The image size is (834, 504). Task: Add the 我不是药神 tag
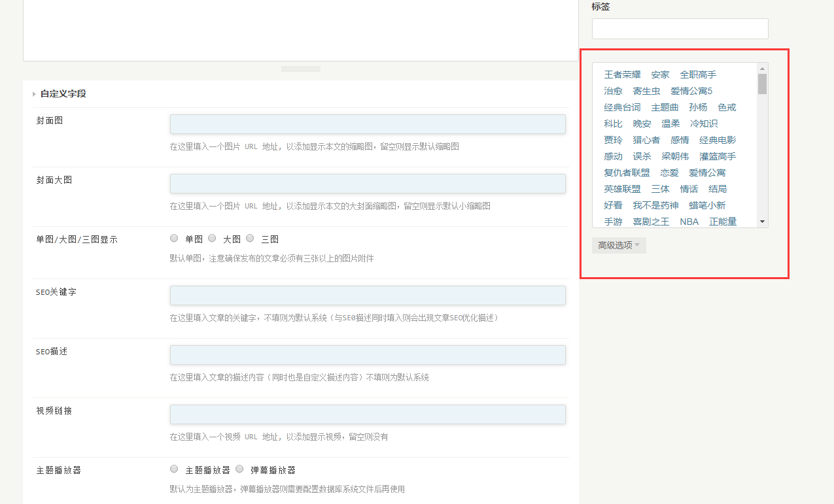pyautogui.click(x=655, y=205)
